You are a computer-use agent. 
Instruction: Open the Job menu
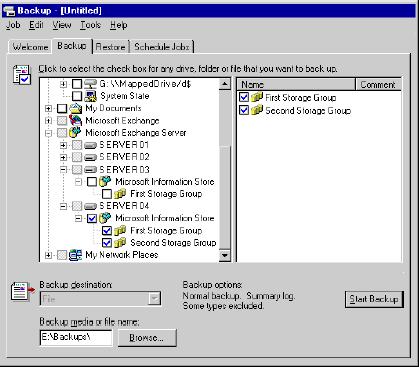point(13,25)
